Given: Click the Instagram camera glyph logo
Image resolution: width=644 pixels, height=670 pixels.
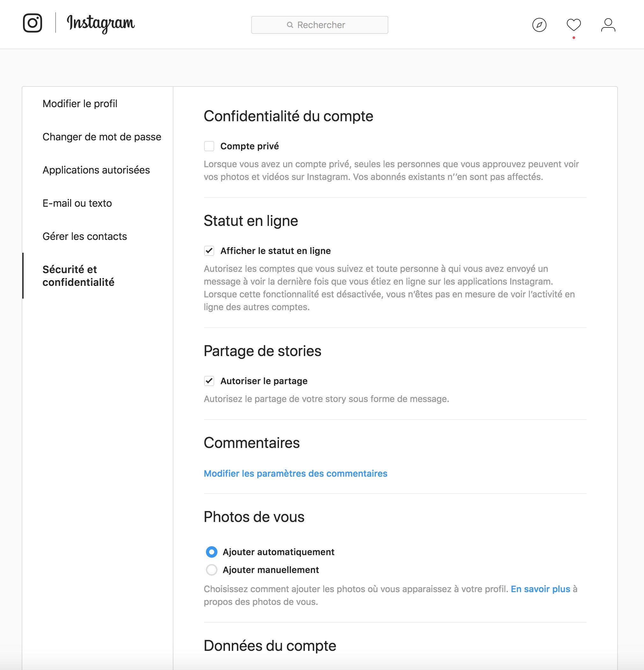Looking at the screenshot, I should 33,24.
